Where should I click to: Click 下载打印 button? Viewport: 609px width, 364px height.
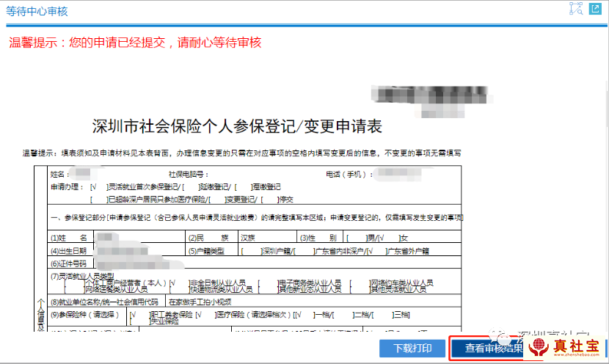(412, 349)
